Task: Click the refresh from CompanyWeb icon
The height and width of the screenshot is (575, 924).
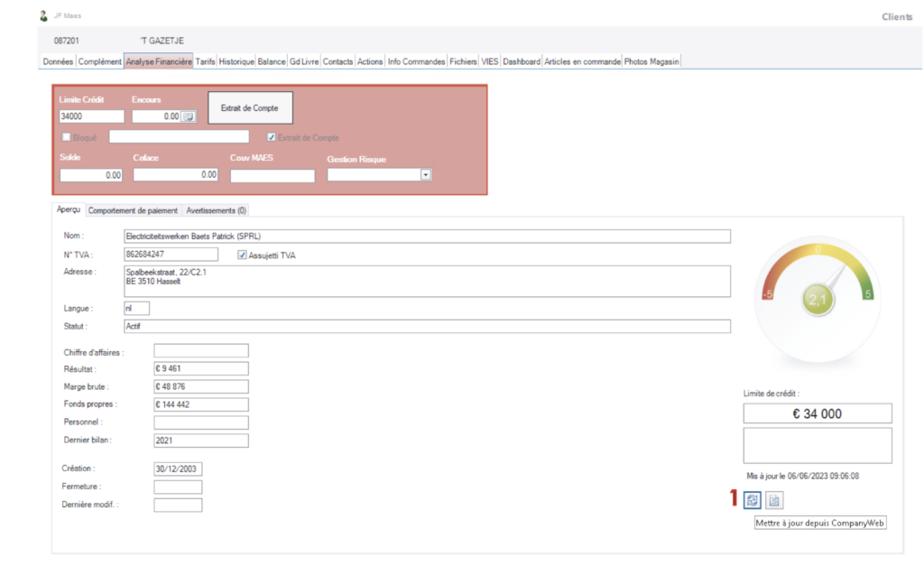Action: coord(753,501)
